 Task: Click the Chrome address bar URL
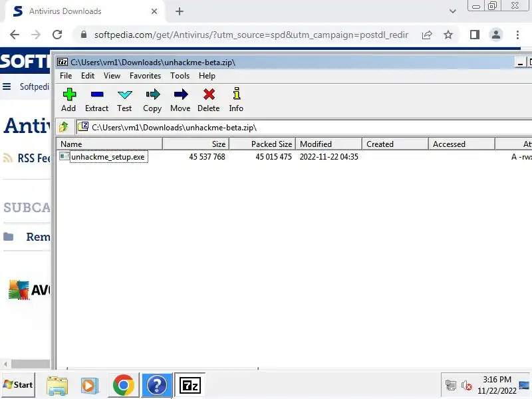click(x=251, y=35)
